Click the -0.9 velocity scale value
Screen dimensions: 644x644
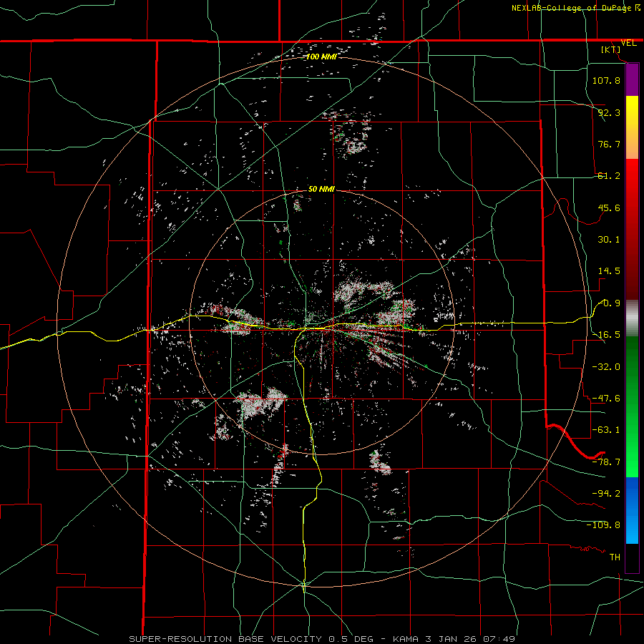(x=610, y=303)
